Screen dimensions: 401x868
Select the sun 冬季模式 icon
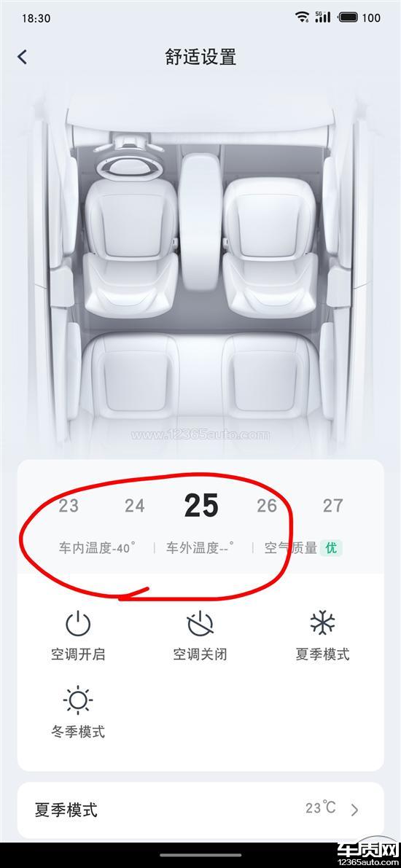(x=77, y=700)
